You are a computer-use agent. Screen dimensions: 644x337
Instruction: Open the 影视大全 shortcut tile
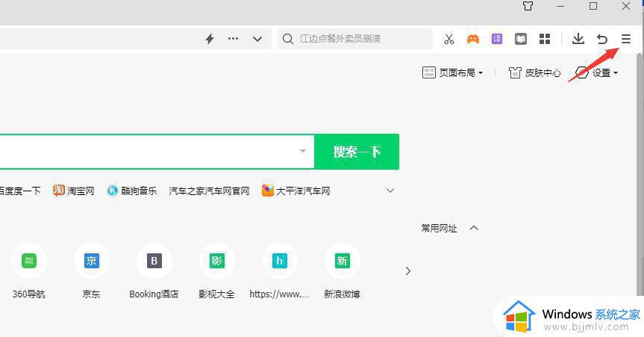tap(217, 271)
